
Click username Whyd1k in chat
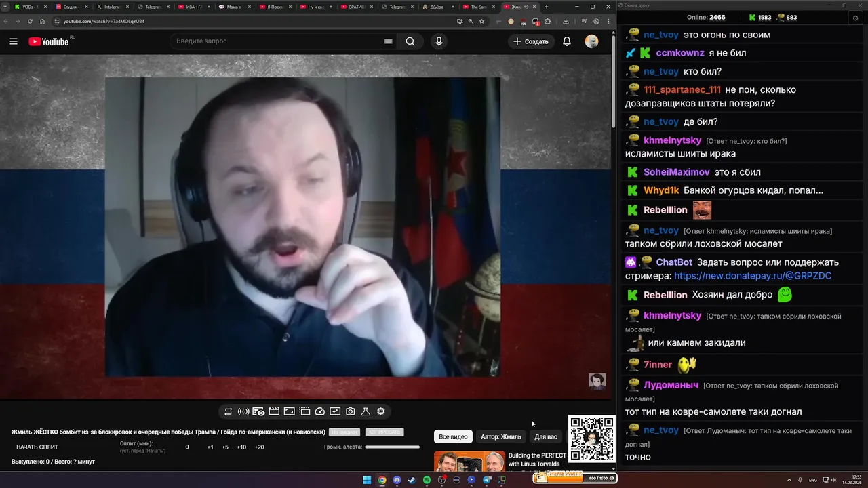pyautogui.click(x=661, y=190)
